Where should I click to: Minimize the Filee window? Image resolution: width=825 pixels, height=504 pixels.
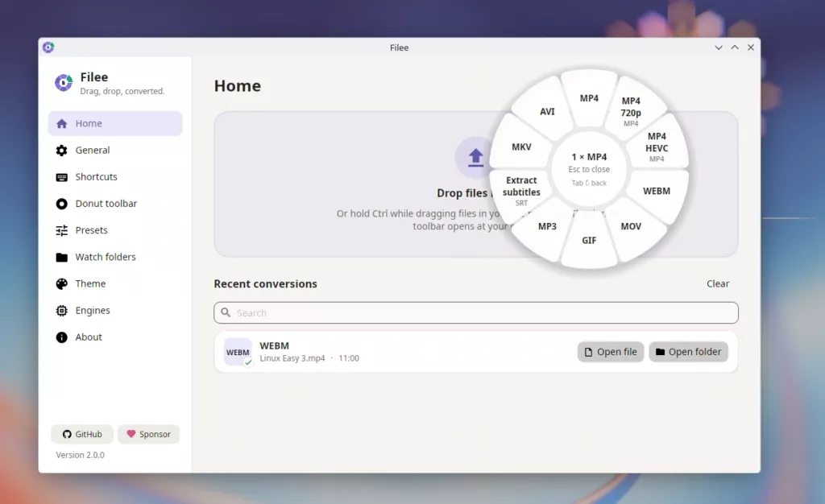point(718,48)
